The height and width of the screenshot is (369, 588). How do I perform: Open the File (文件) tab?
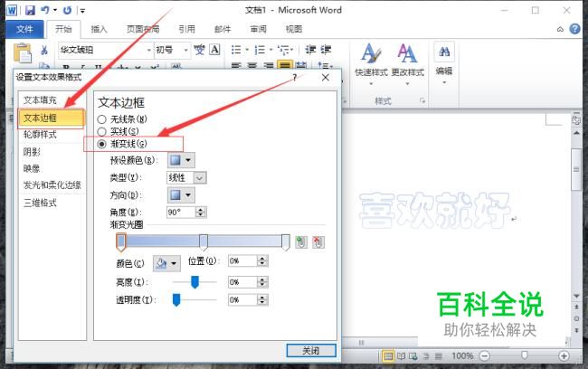(x=24, y=29)
